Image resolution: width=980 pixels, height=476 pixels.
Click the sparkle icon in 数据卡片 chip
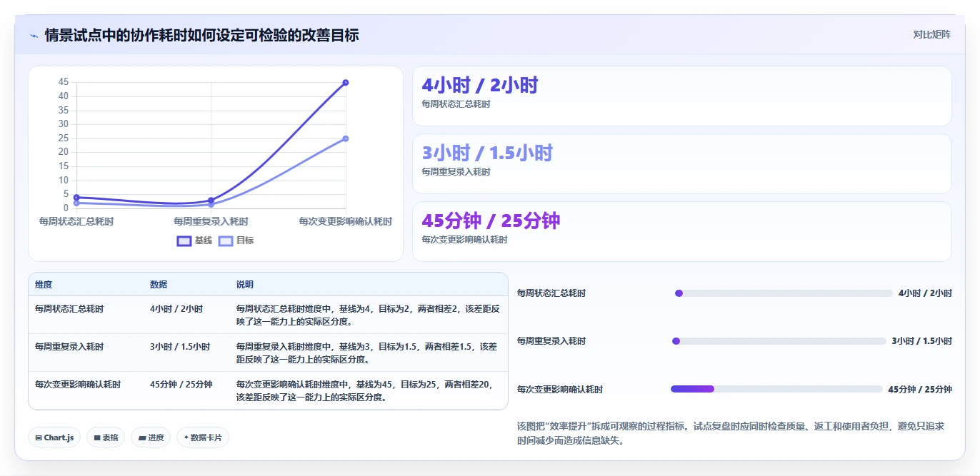186,437
